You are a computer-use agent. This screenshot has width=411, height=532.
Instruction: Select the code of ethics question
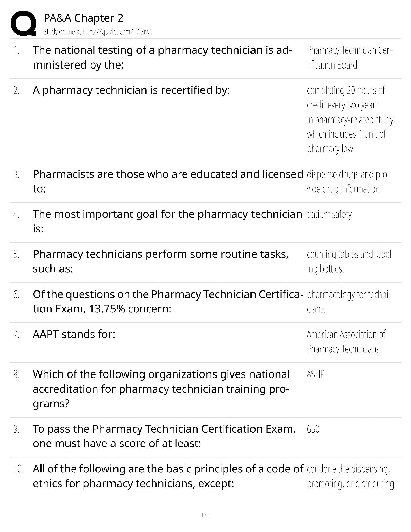coord(168,476)
